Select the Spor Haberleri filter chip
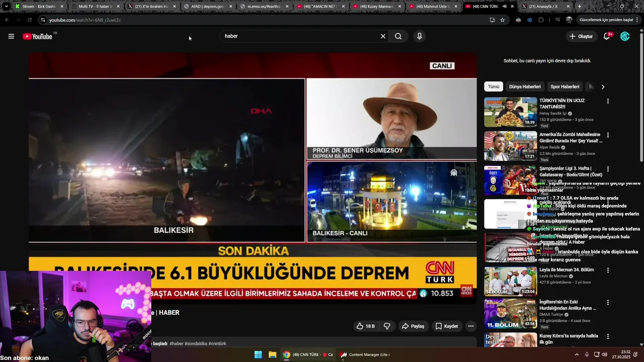Screen dimensions: 644x362 pos(565,86)
